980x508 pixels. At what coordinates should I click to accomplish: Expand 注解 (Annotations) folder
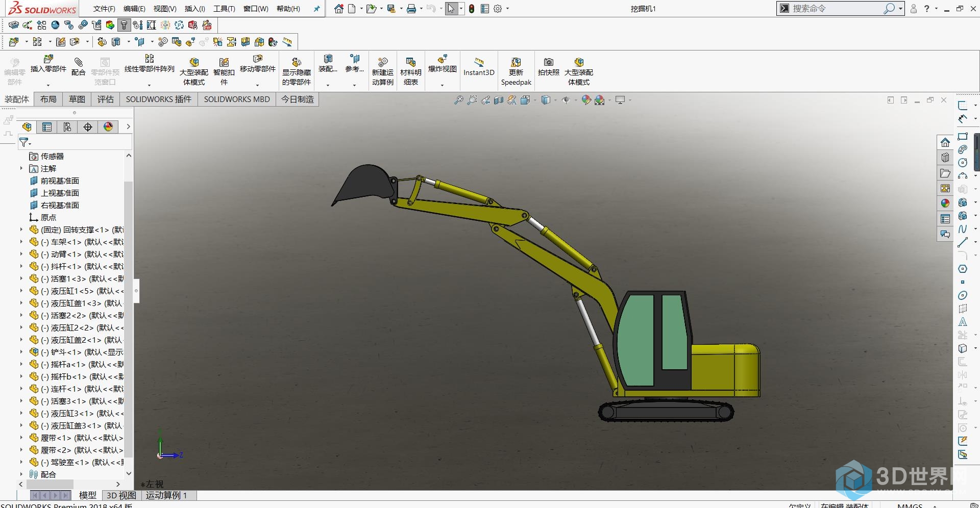tap(21, 168)
